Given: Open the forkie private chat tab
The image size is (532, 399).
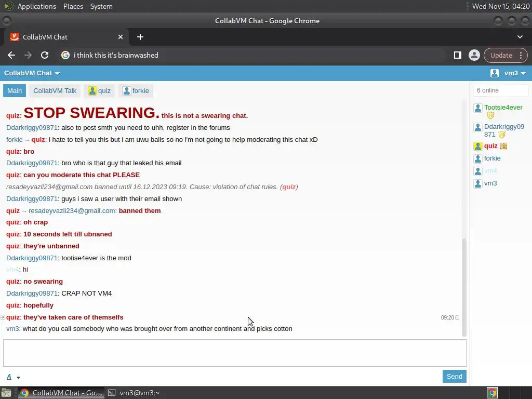Looking at the screenshot, I should (x=136, y=90).
